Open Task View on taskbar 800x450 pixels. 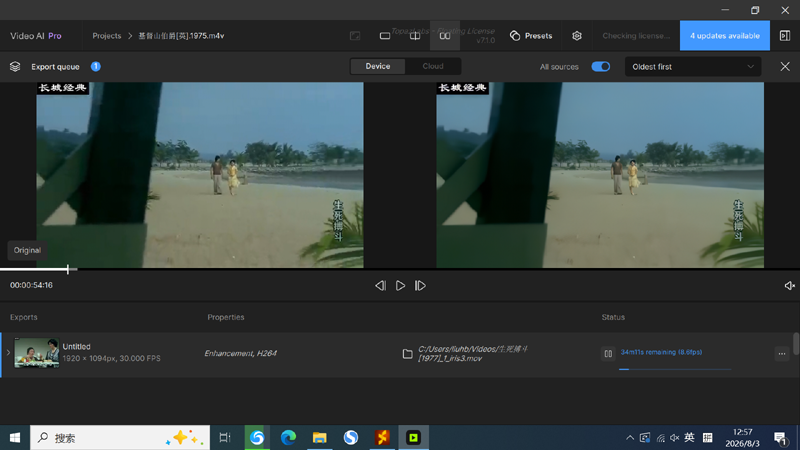(x=225, y=438)
